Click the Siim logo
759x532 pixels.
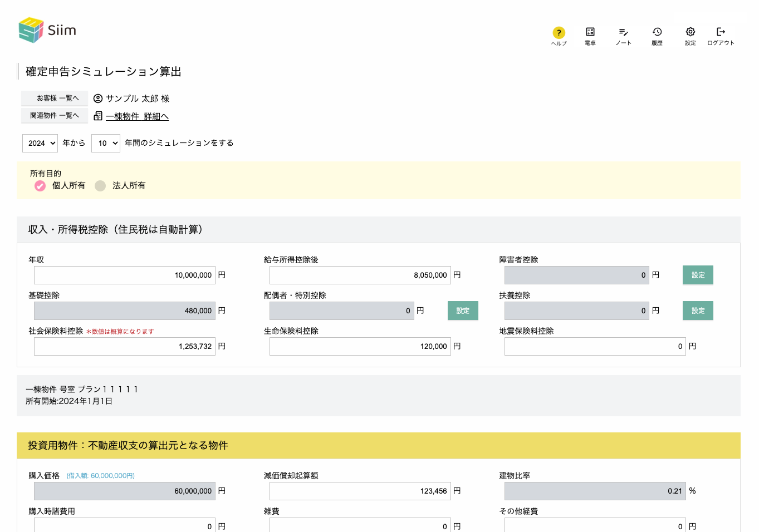coord(47,31)
